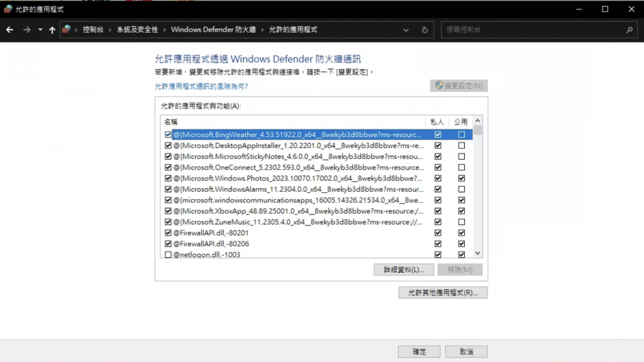Uncheck OneConnect name checkbox

coord(168,167)
